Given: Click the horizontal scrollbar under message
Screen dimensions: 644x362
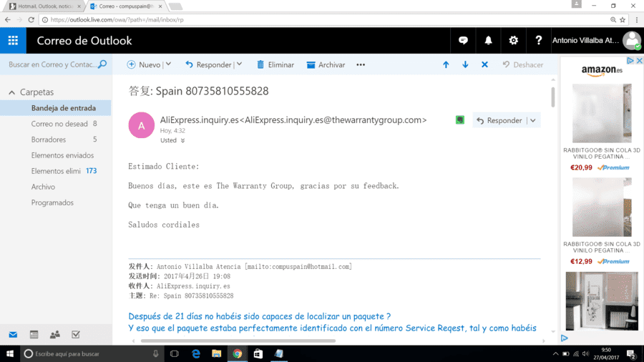Looking at the screenshot, I should coord(238,341).
